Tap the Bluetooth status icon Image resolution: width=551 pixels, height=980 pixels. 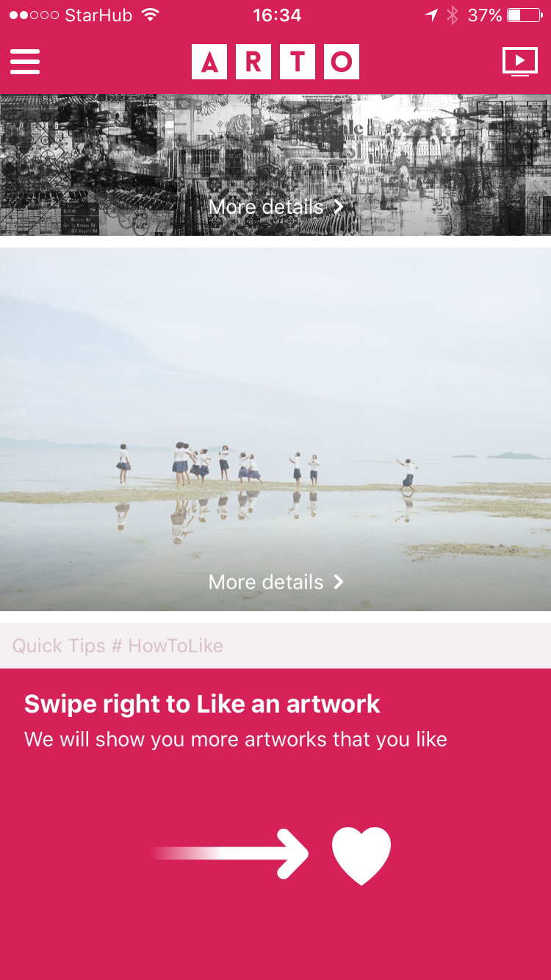453,15
